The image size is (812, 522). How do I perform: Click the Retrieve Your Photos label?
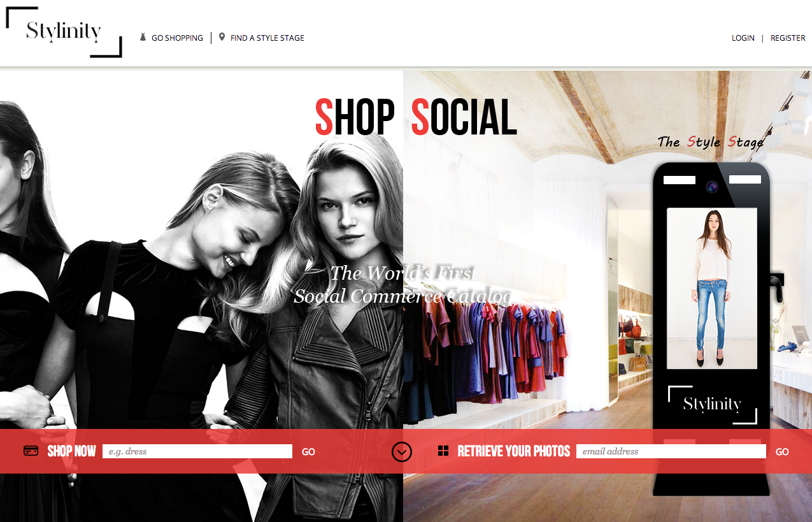coord(514,451)
